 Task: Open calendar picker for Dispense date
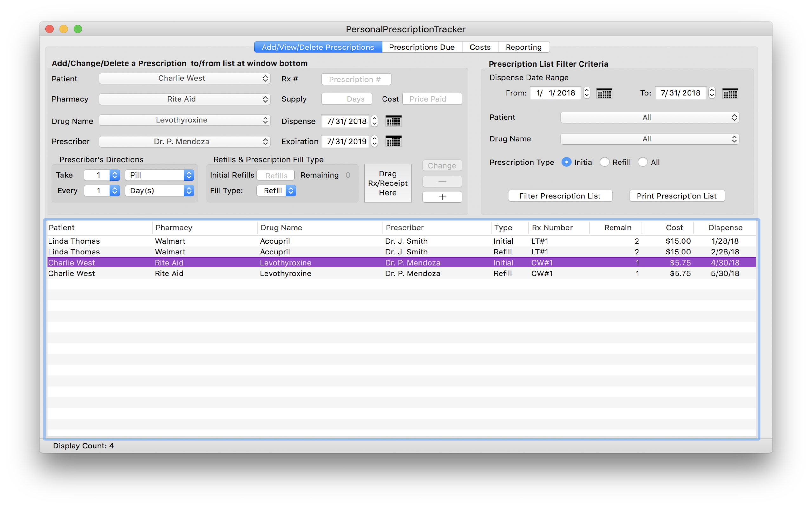pyautogui.click(x=393, y=121)
